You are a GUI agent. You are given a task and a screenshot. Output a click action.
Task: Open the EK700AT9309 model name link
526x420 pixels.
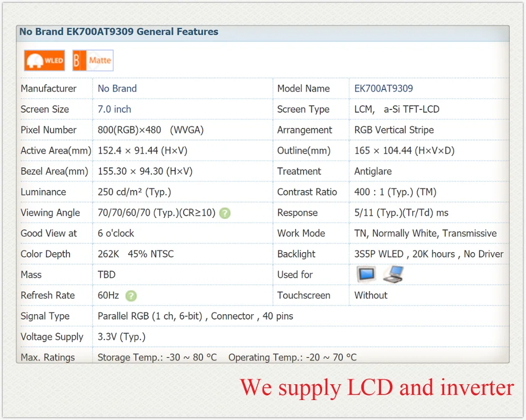click(383, 88)
